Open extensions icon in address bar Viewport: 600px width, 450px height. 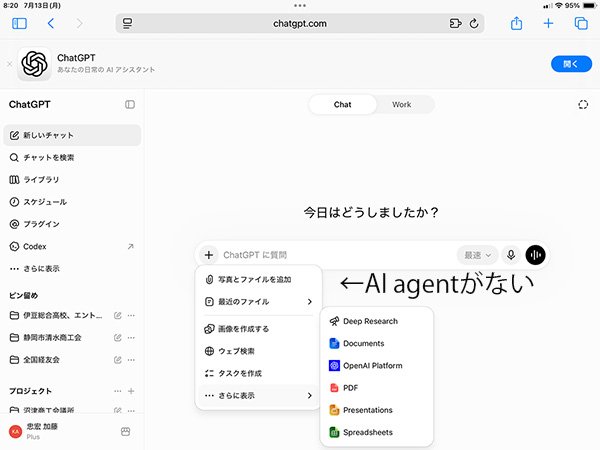coord(455,24)
